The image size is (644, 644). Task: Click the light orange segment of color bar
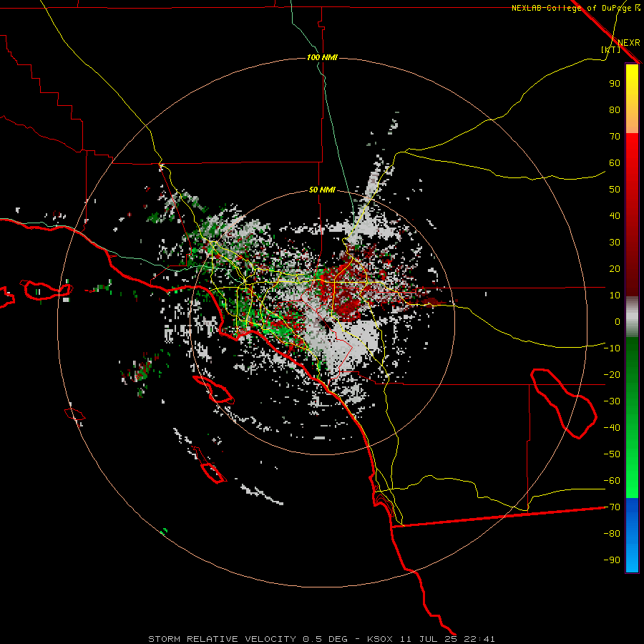632,123
